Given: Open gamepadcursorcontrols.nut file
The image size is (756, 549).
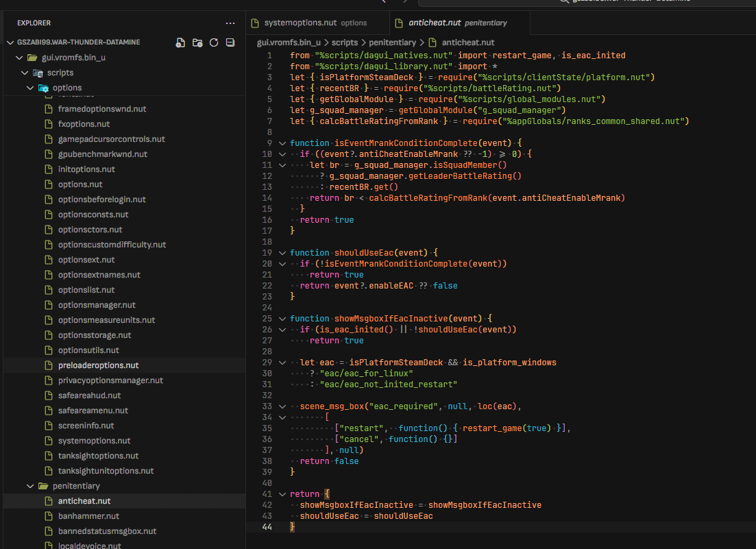Looking at the screenshot, I should [124, 139].
